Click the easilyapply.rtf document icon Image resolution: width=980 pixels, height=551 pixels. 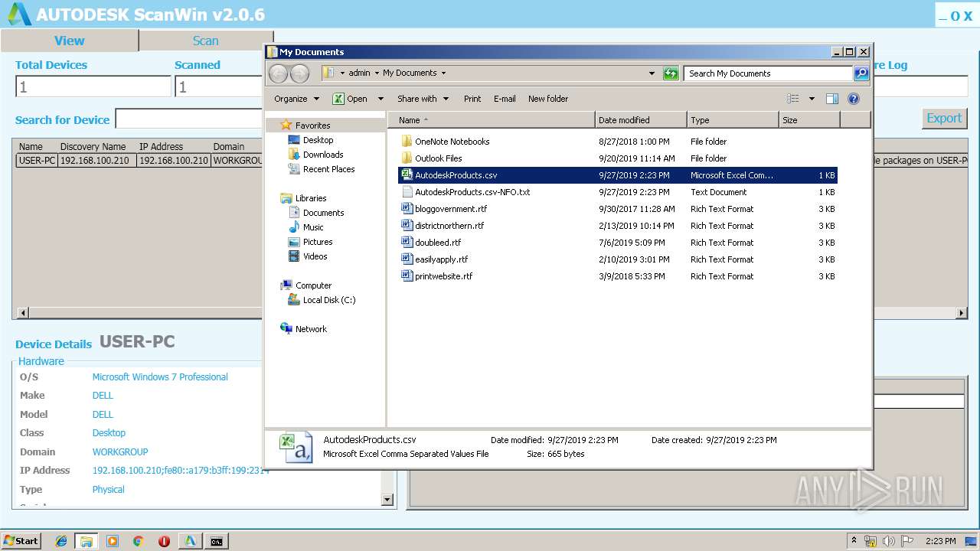(407, 259)
